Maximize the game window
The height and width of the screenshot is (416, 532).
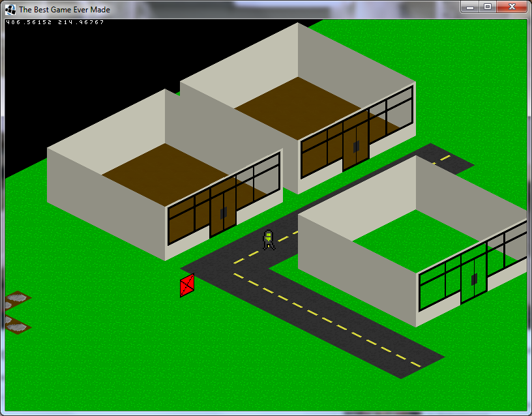click(x=488, y=7)
